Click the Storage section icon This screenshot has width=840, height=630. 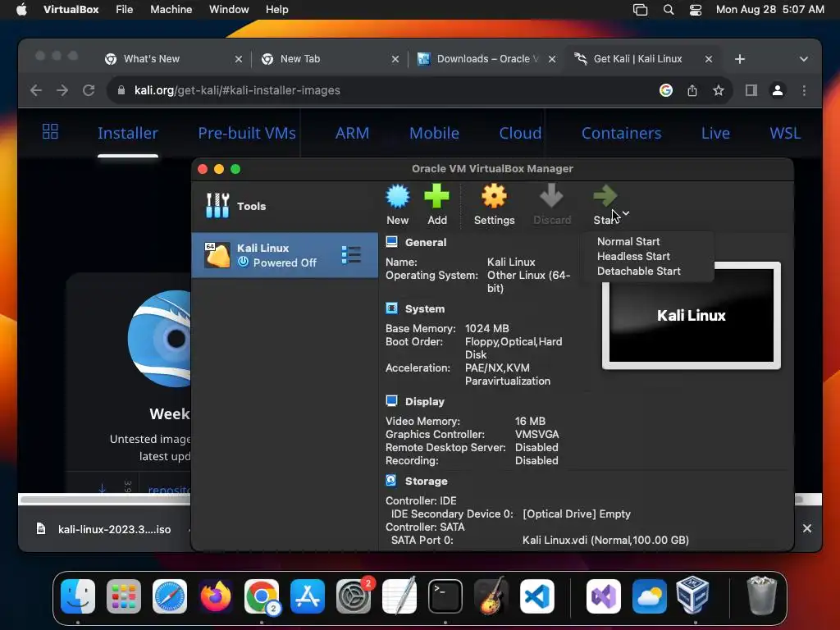tap(391, 481)
